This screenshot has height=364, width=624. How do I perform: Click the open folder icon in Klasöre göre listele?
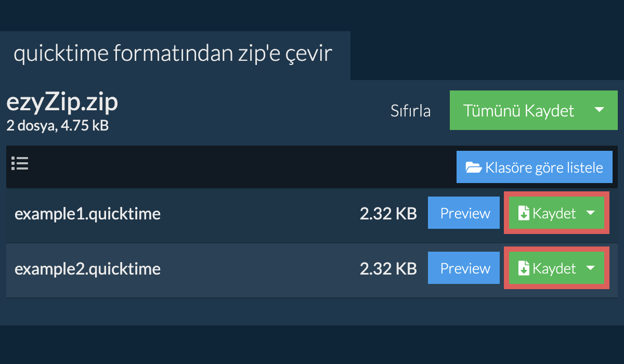[x=474, y=167]
